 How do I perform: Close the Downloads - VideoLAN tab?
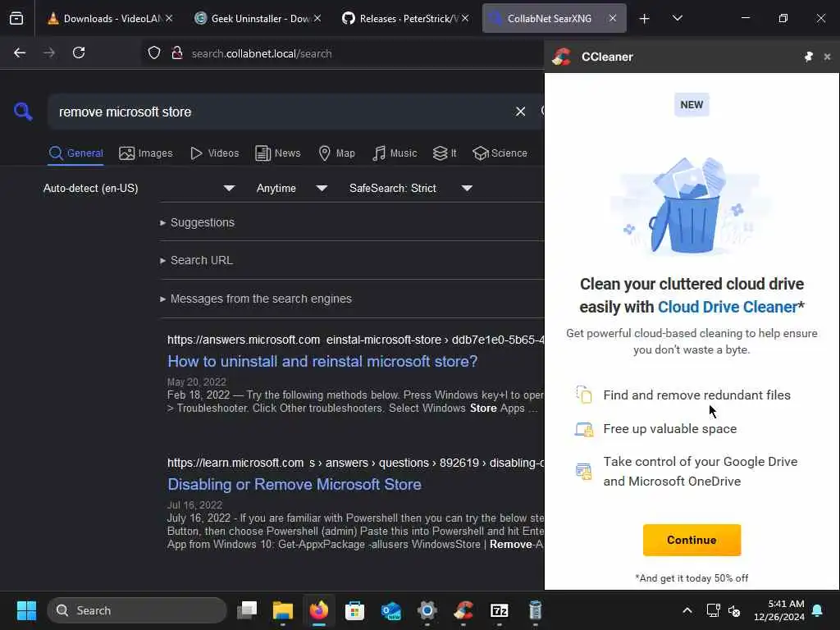tap(169, 19)
